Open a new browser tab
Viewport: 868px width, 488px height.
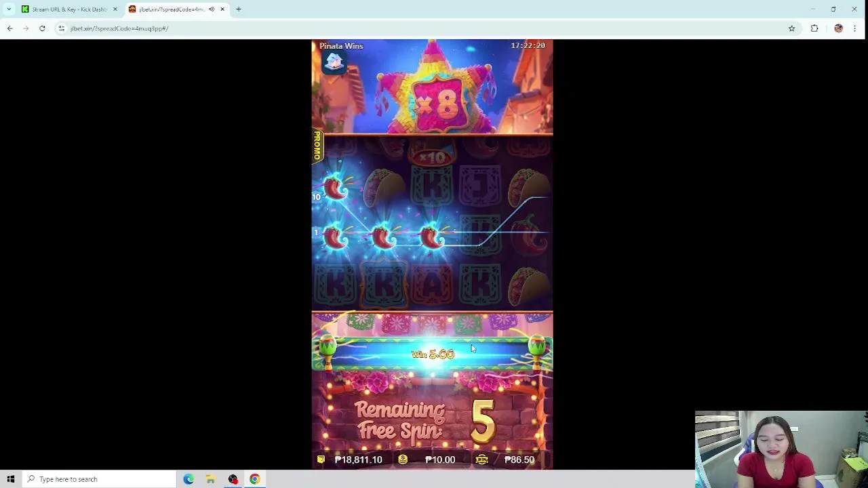(x=238, y=9)
